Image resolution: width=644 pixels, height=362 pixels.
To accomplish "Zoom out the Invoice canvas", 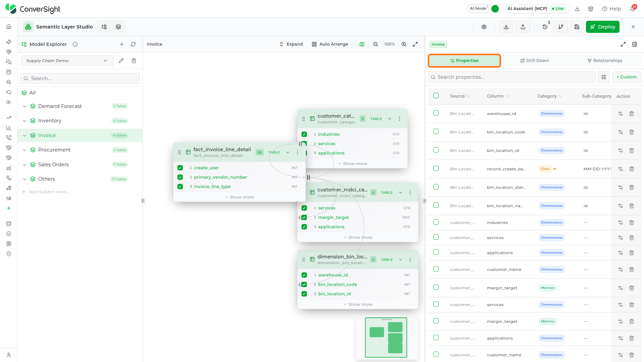I will (376, 44).
